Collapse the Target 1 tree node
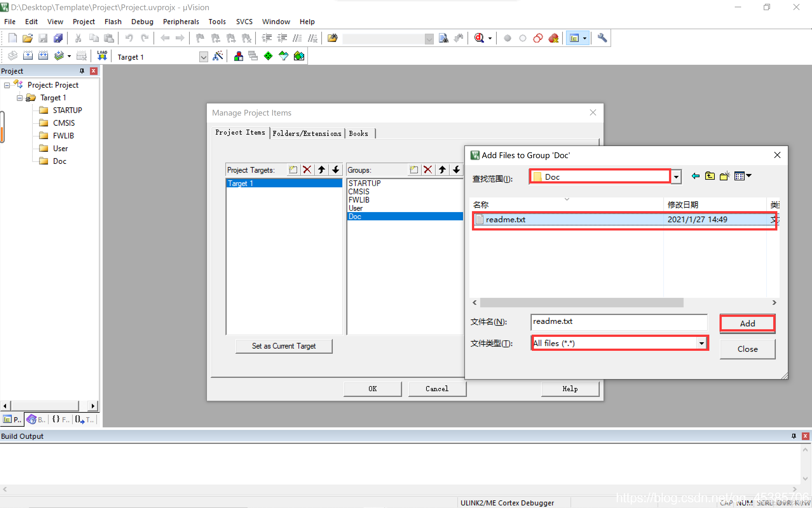 [x=19, y=98]
